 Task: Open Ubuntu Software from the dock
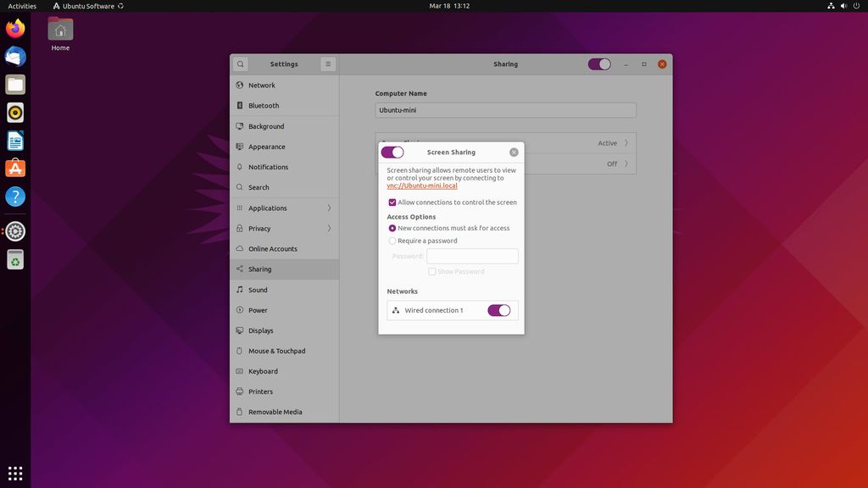tap(14, 168)
